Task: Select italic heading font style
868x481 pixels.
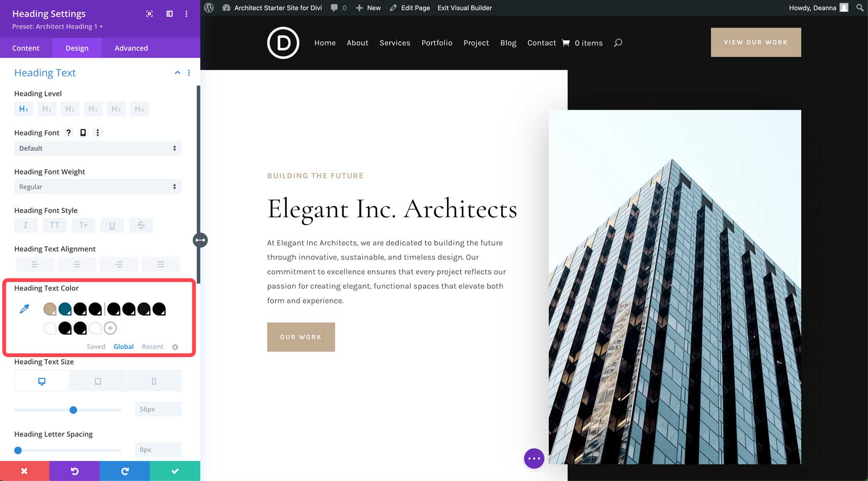Action: [x=26, y=225]
